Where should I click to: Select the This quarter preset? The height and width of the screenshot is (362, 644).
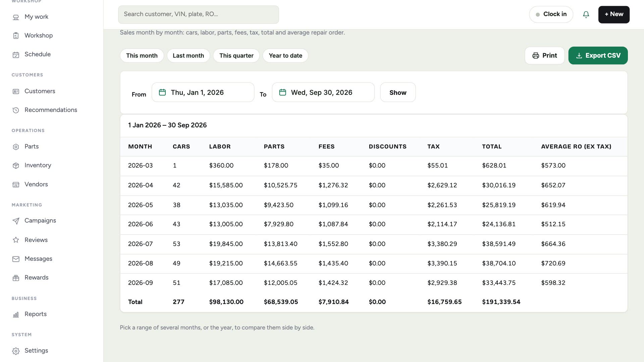tap(236, 56)
